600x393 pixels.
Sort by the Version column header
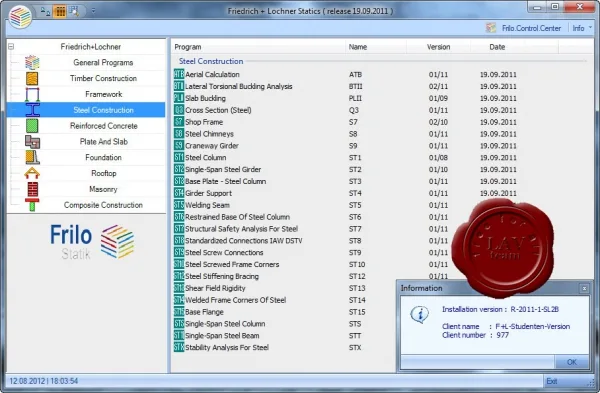(439, 47)
